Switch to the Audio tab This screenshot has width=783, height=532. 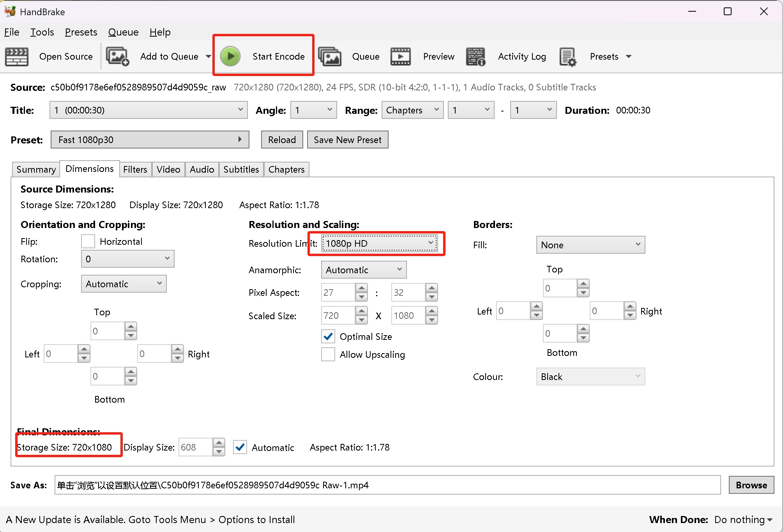(x=202, y=170)
